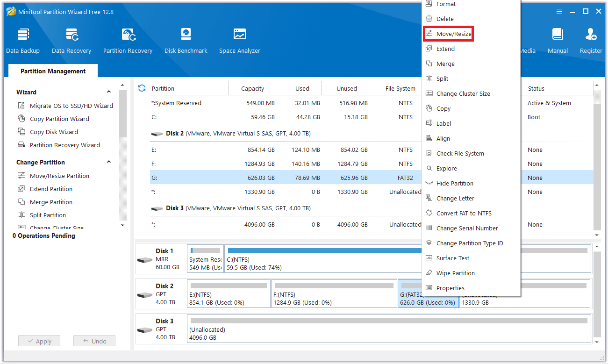The width and height of the screenshot is (608, 364).
Task: Select the F:(NTFS) block in the disk map
Action: (334, 294)
